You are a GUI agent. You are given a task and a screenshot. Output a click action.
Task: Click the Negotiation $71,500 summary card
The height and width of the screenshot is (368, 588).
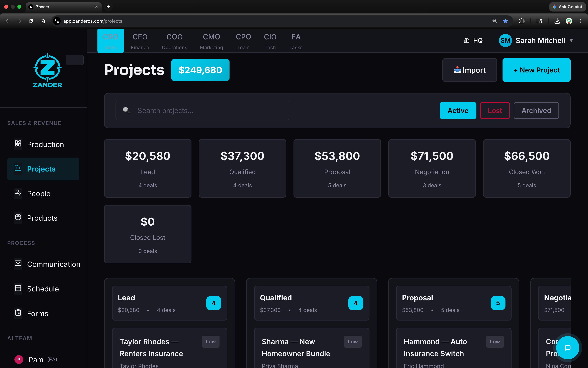click(x=432, y=168)
